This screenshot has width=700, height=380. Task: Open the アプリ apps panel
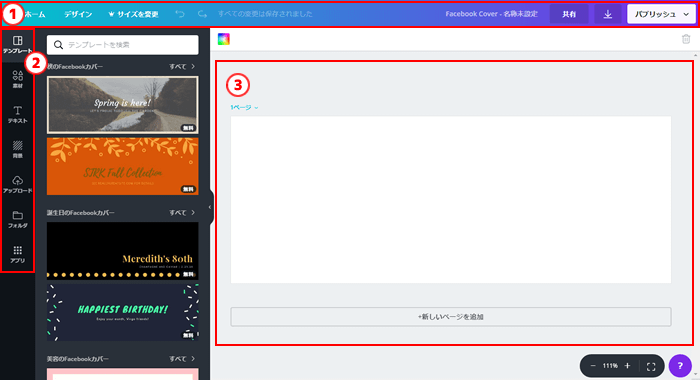[17, 254]
